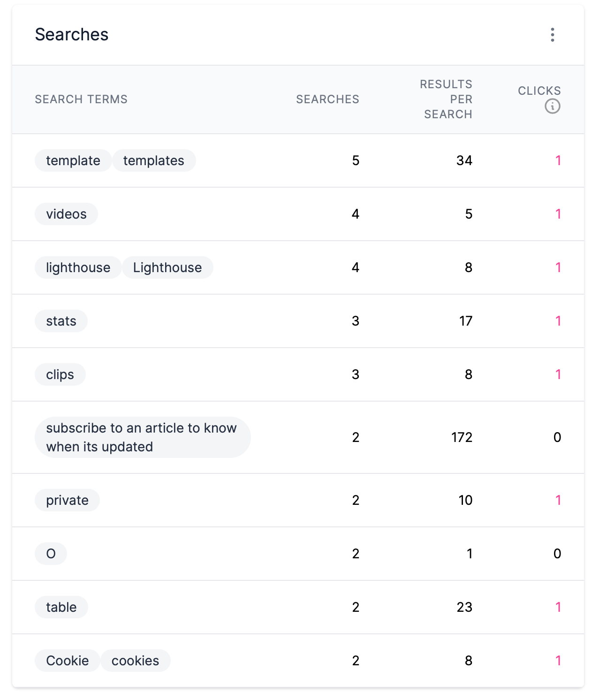Image resolution: width=592 pixels, height=700 pixels.
Task: Select the capitalized 'Cookie' tag
Action: pos(68,661)
